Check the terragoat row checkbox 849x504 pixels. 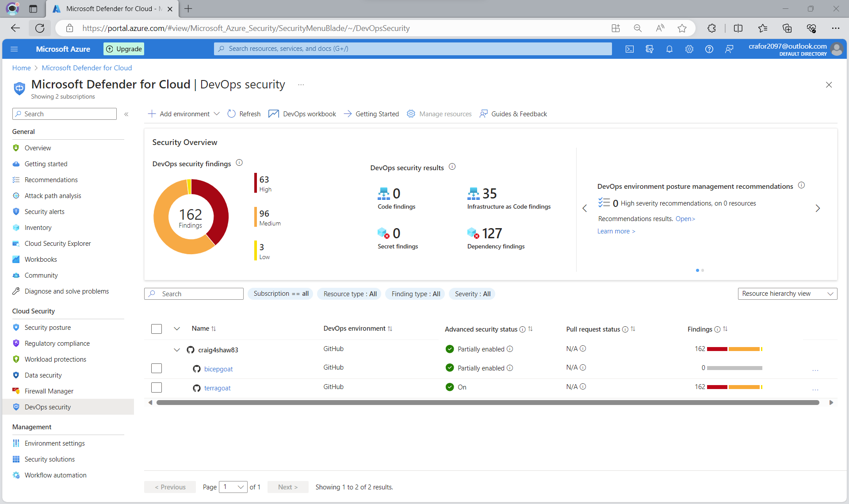click(x=157, y=387)
